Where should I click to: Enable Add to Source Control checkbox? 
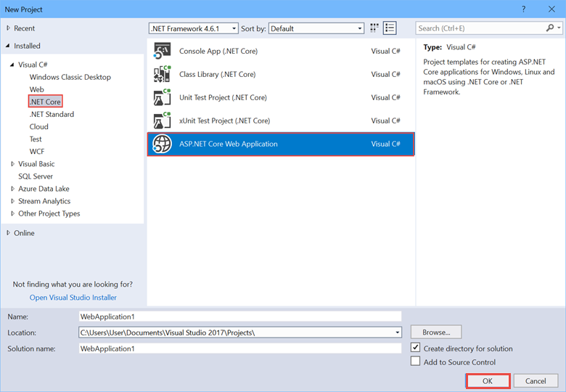coord(416,361)
